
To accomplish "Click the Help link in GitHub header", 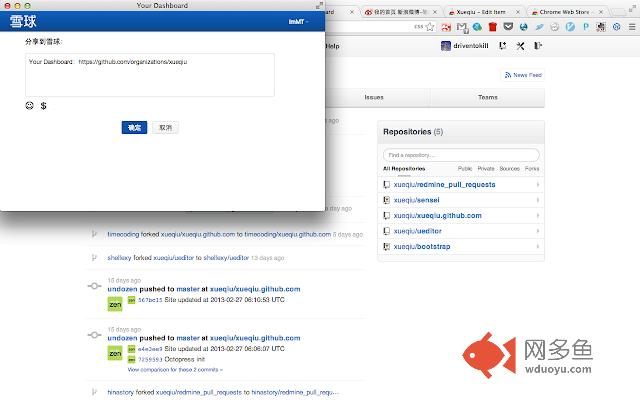I will pyautogui.click(x=333, y=46).
